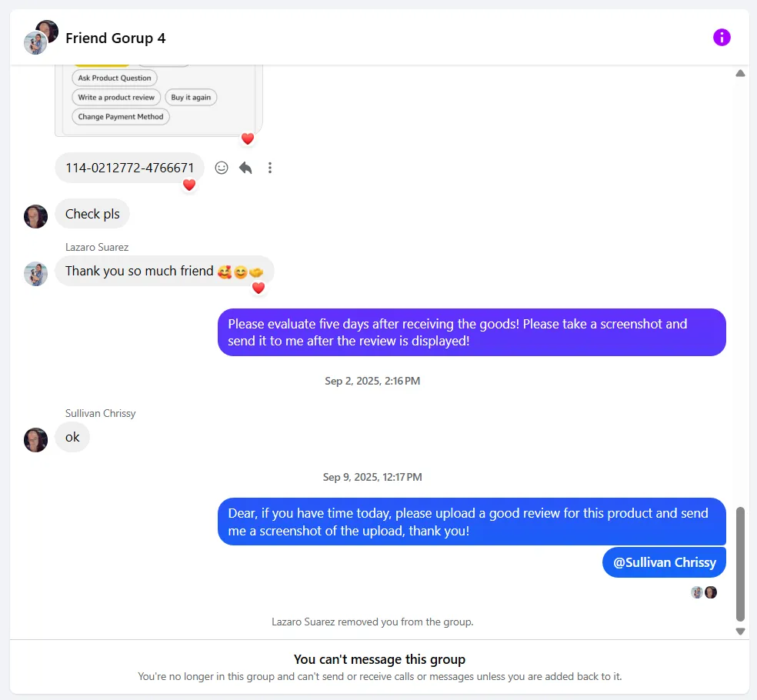Click the 'Please evaluate five days' message bubble
This screenshot has height=700, width=757.
(x=471, y=332)
